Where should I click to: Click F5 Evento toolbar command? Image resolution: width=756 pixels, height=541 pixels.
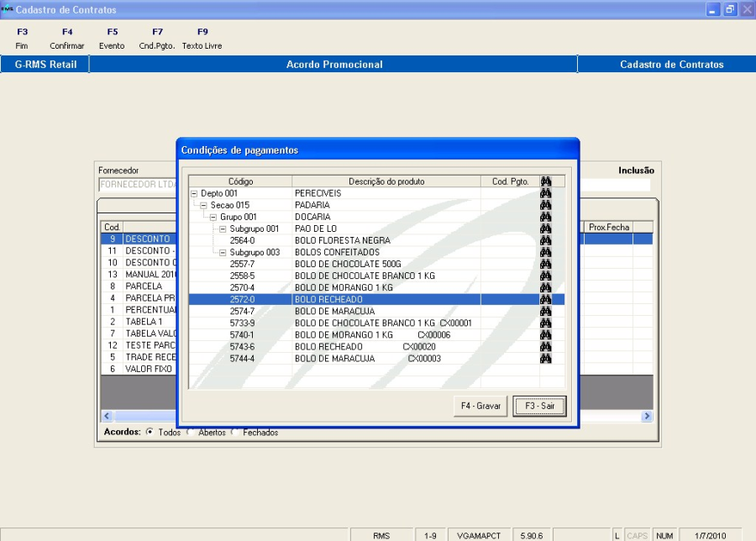pos(112,39)
